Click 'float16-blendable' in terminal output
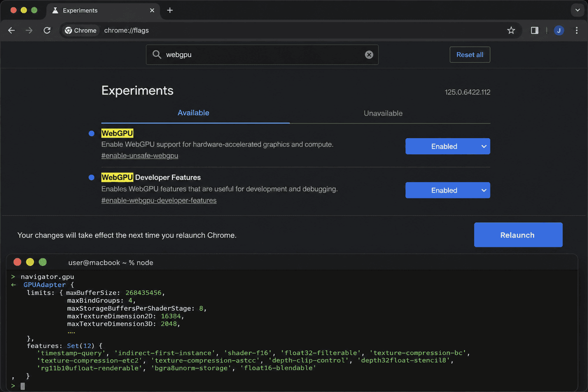Image resolution: width=588 pixels, height=392 pixels. [x=278, y=368]
